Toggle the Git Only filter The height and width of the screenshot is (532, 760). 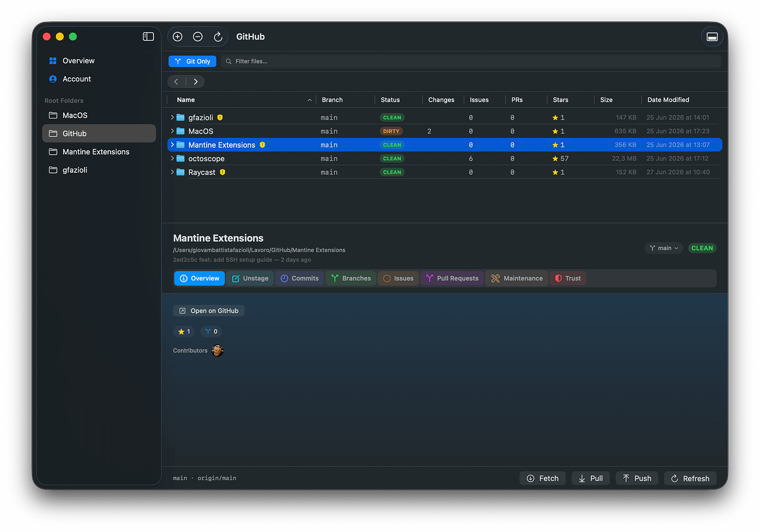coord(192,61)
